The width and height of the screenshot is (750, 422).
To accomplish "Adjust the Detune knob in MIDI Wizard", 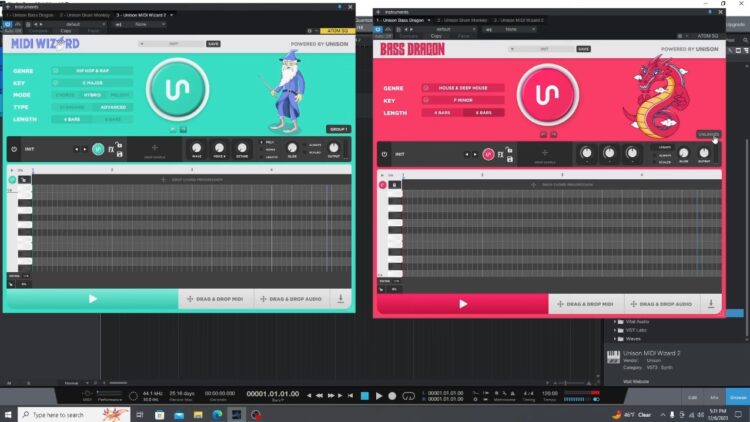I will (242, 148).
